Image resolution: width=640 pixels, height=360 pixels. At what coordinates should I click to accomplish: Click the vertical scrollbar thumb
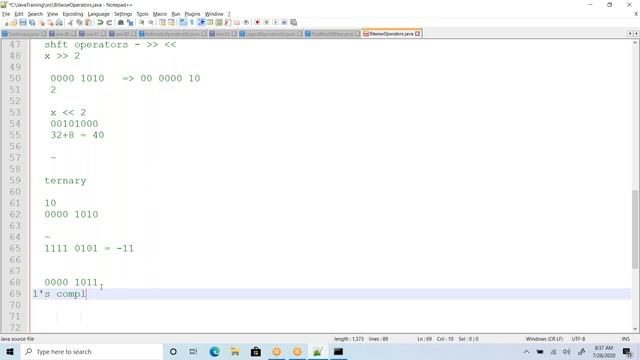coord(636,229)
